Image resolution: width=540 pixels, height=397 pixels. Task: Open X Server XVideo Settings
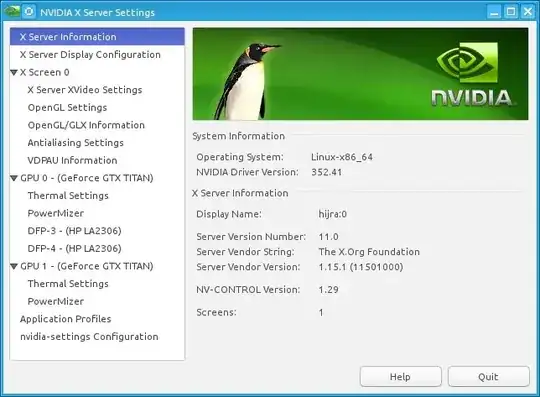[85, 90]
